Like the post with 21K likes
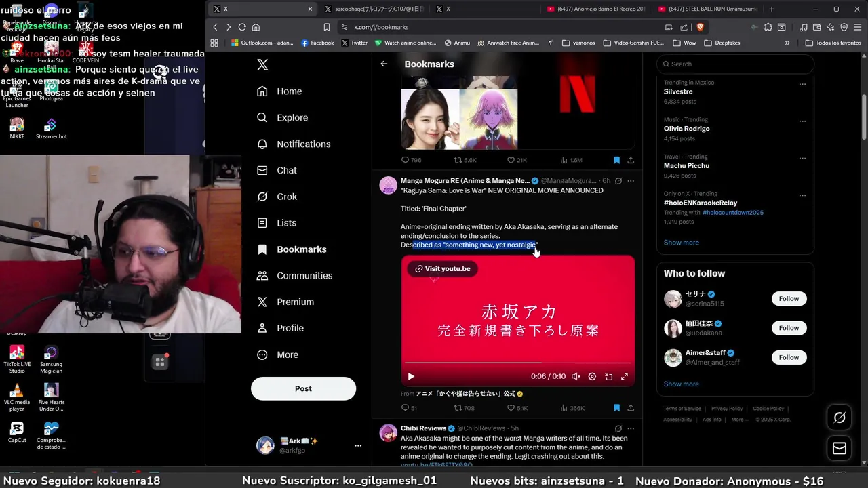Screen dimensions: 868x488 click(x=517, y=160)
